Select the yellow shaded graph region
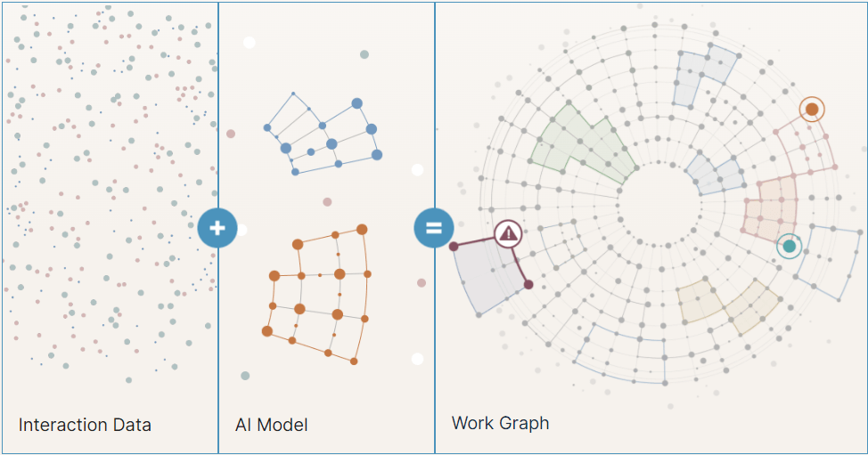 coord(728,305)
